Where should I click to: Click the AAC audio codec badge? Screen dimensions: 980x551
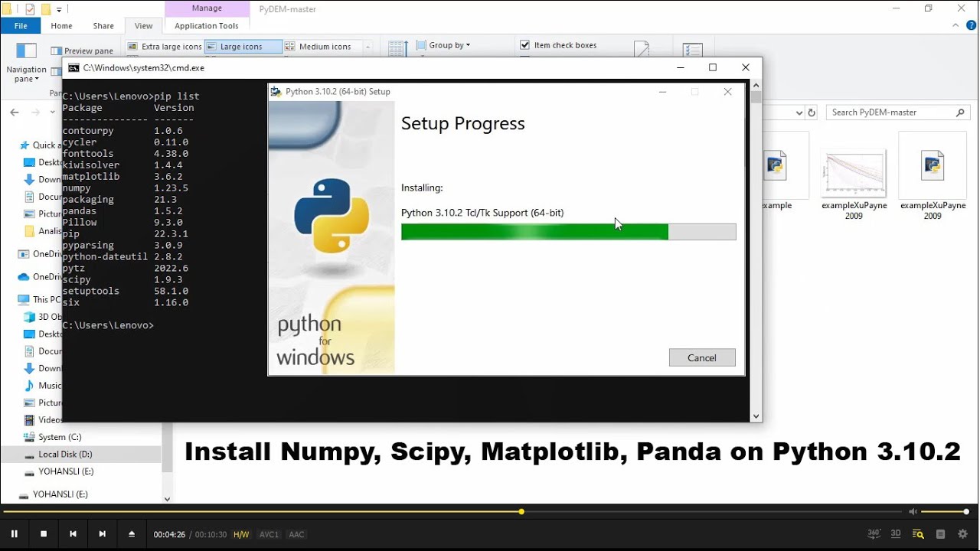(x=296, y=535)
